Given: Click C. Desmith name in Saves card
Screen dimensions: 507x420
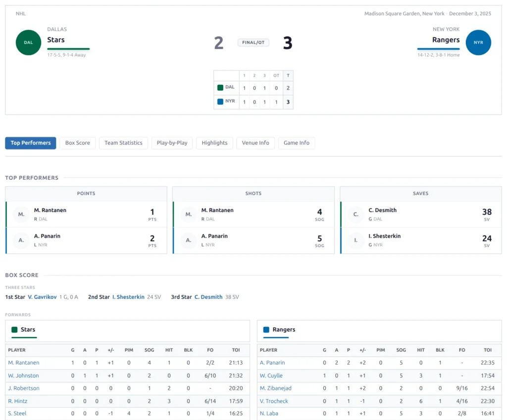Looking at the screenshot, I should pos(383,210).
